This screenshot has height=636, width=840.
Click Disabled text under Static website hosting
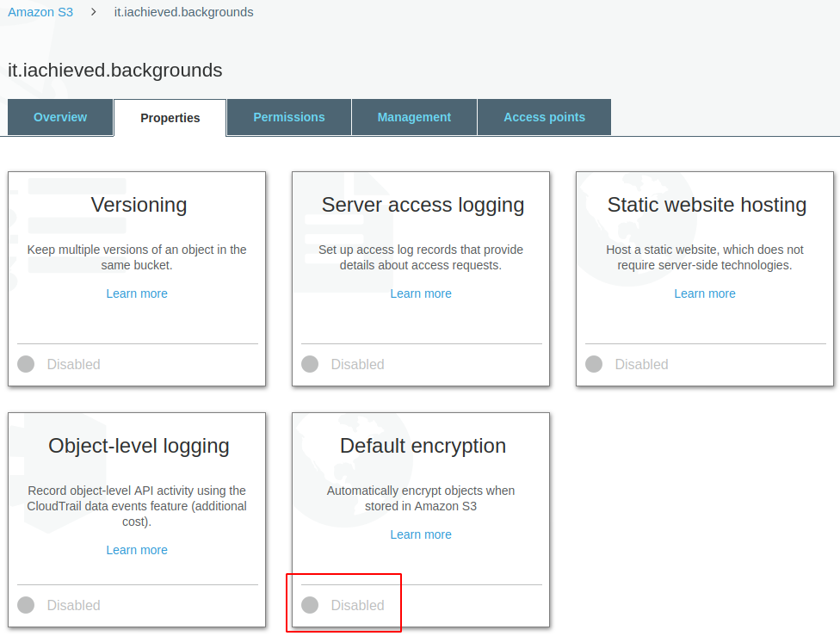[641, 364]
